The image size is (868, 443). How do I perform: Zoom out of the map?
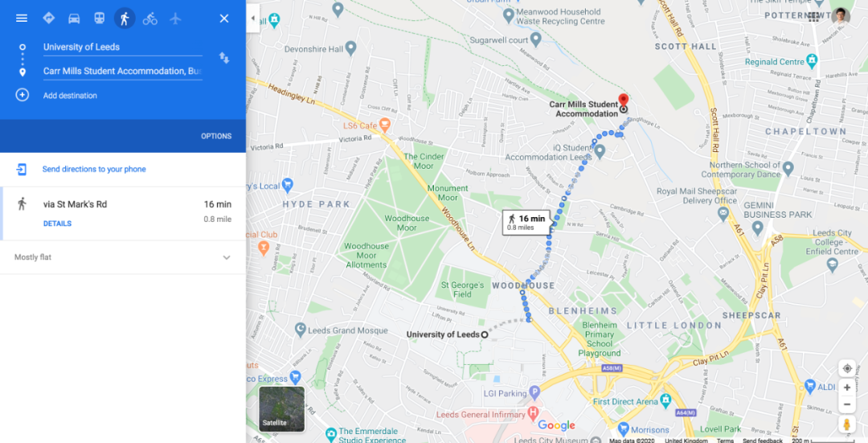click(847, 404)
